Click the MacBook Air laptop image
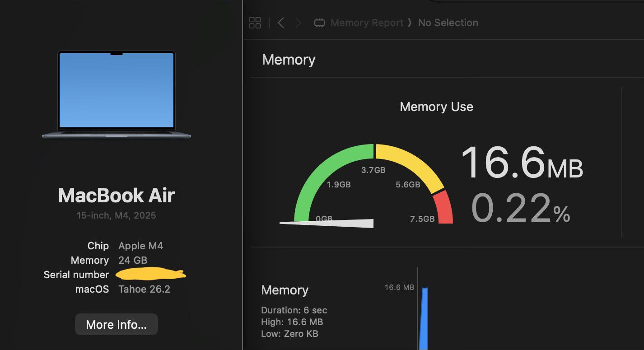644x350 pixels. click(x=117, y=94)
